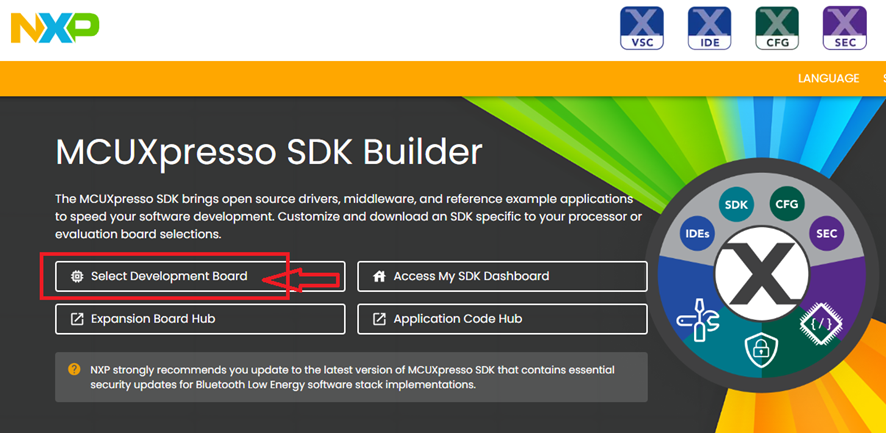Click the home icon in SDK Dashboard button
The image size is (886, 433).
coord(379,276)
